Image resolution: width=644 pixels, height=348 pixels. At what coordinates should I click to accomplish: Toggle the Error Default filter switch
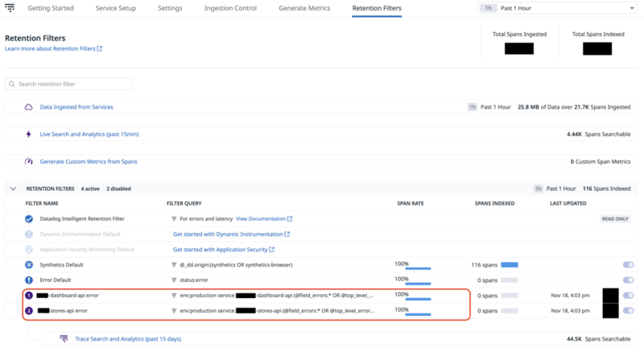coord(629,280)
